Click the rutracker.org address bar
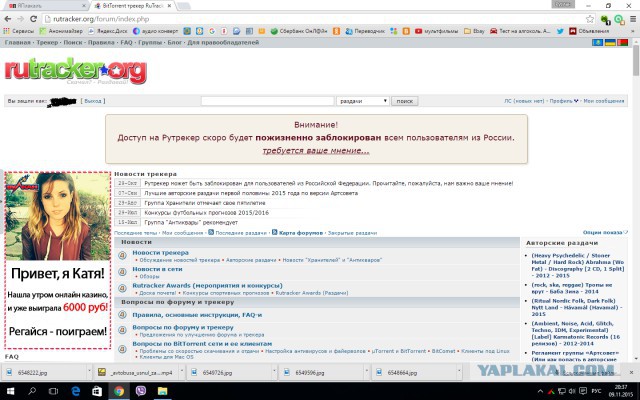This screenshot has height=400, width=640. (x=314, y=19)
